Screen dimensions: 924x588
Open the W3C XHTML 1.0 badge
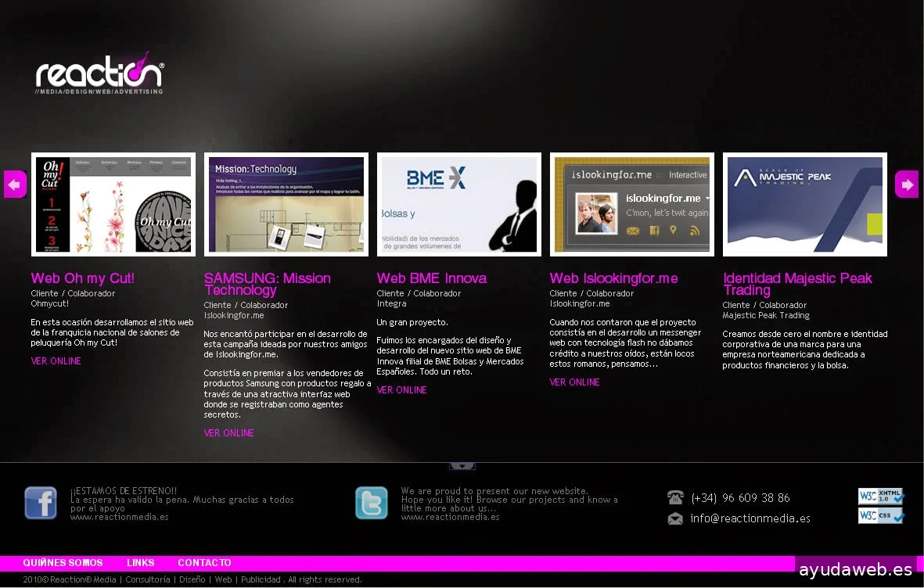(881, 496)
